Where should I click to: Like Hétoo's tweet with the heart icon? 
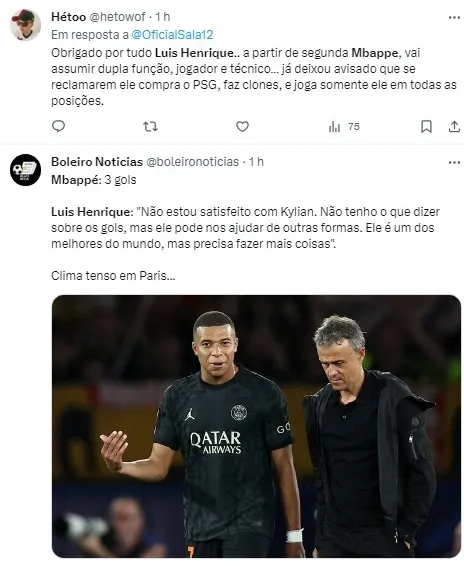(242, 127)
